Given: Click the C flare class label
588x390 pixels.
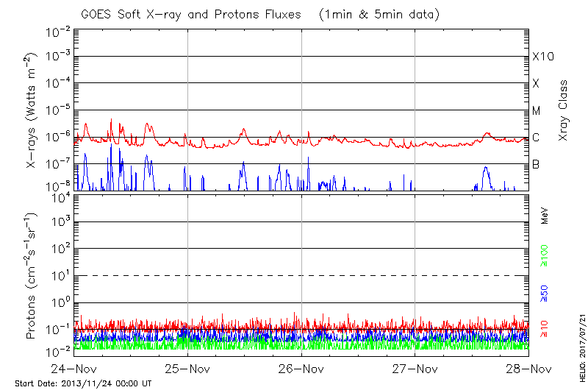Looking at the screenshot, I should 536,138.
